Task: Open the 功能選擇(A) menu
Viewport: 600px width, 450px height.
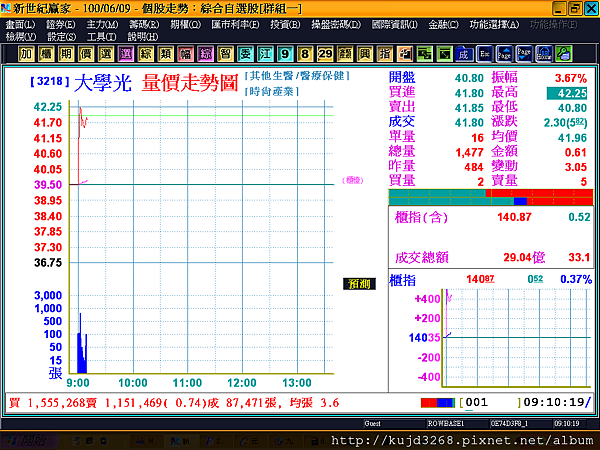Action: 494,25
